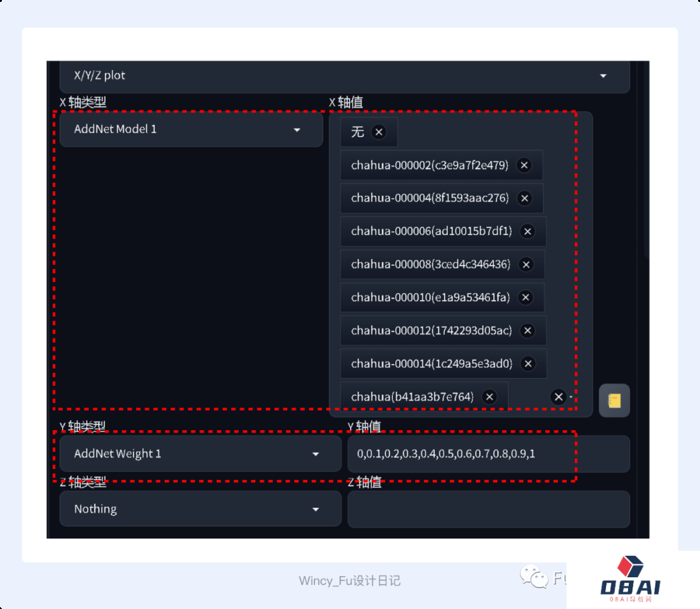Click the yellow notebook fill button
This screenshot has height=609, width=700.
tap(614, 401)
